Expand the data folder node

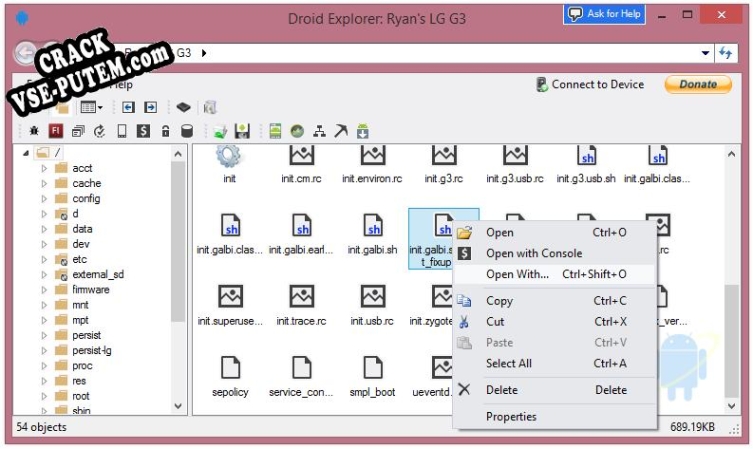[44, 229]
